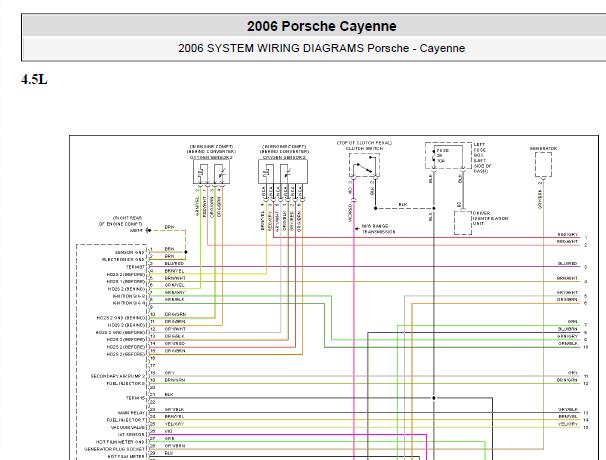
Task: Click 'GRY' wire label at pin 18
Action: click(170, 373)
